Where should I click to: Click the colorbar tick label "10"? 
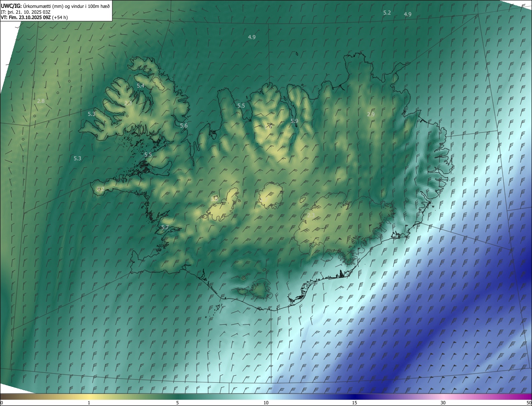pyautogui.click(x=266, y=403)
